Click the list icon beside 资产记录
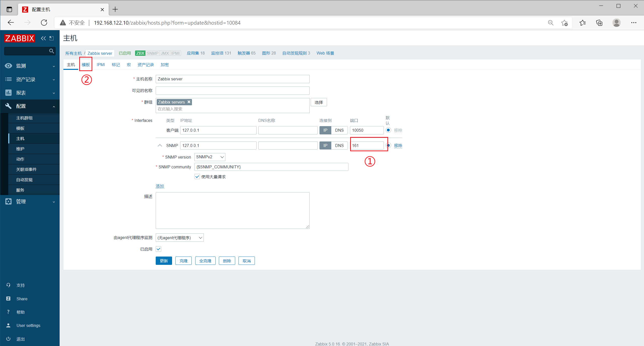The image size is (644, 346). 8,79
